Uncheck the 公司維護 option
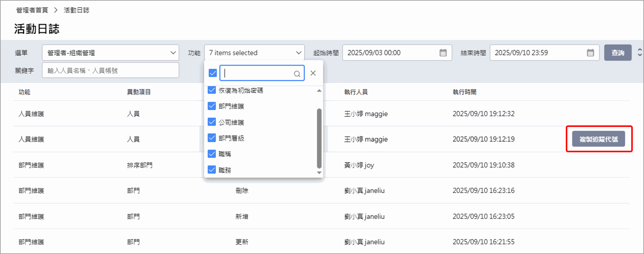The height and width of the screenshot is (254, 644). [212, 122]
